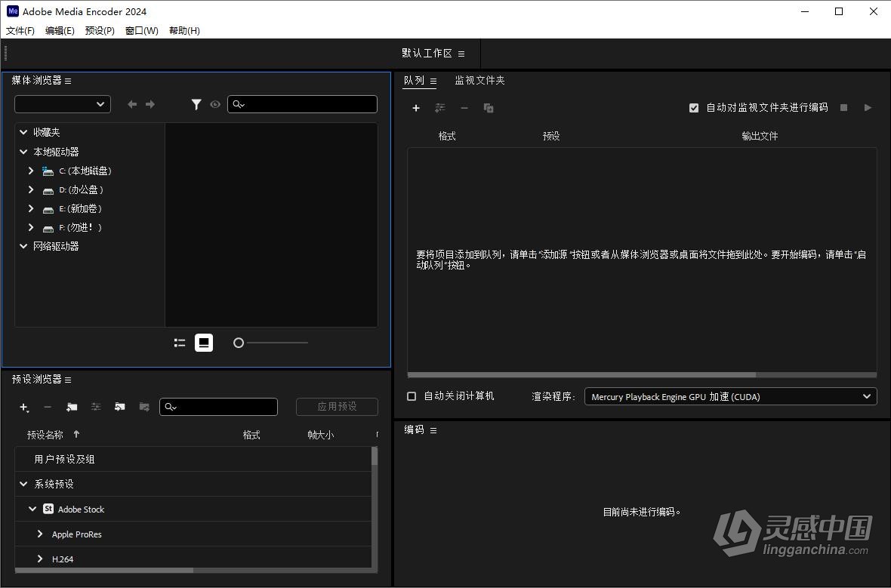Click the C: drive icon

tap(48, 171)
